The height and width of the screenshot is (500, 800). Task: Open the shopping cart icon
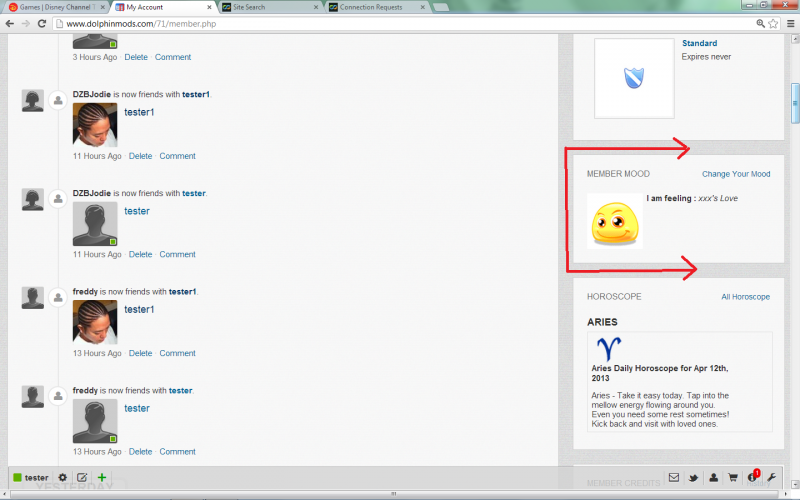[733, 478]
